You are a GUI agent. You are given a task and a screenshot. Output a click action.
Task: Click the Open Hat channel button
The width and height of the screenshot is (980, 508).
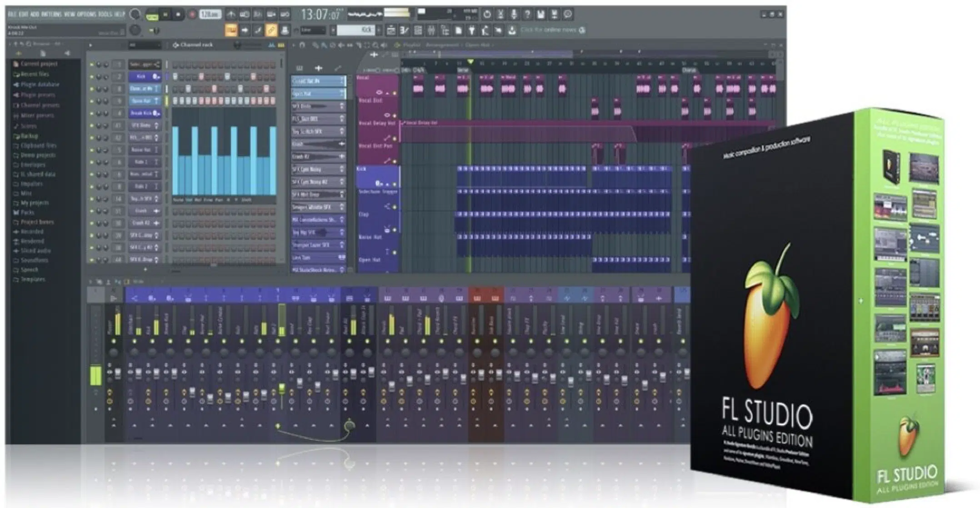[x=145, y=101]
